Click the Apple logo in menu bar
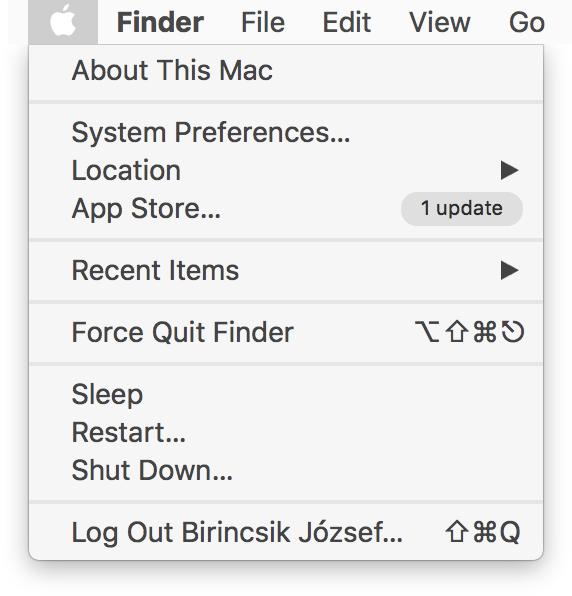Image resolution: width=572 pixels, height=596 pixels. pyautogui.click(x=63, y=21)
